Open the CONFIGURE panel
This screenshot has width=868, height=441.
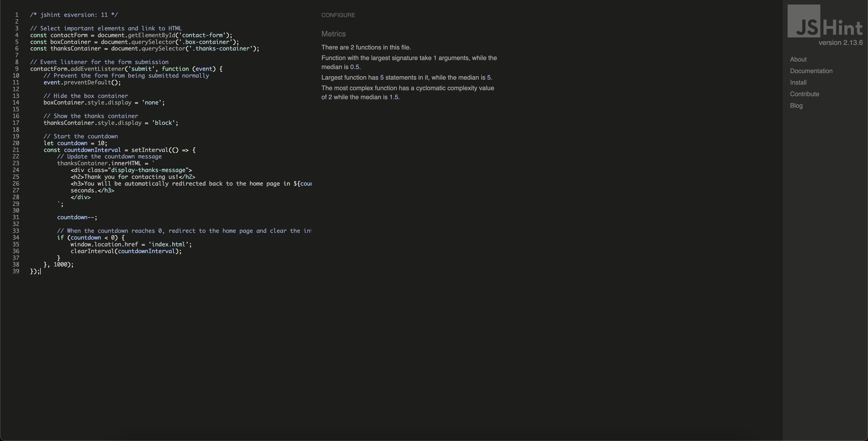click(x=338, y=15)
